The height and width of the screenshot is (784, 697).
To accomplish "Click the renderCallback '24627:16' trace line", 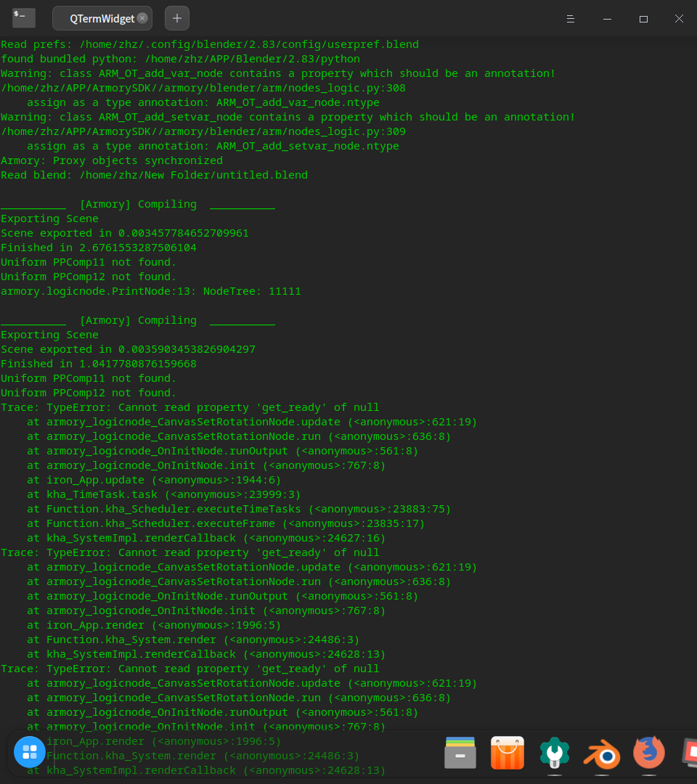I will 206,537.
